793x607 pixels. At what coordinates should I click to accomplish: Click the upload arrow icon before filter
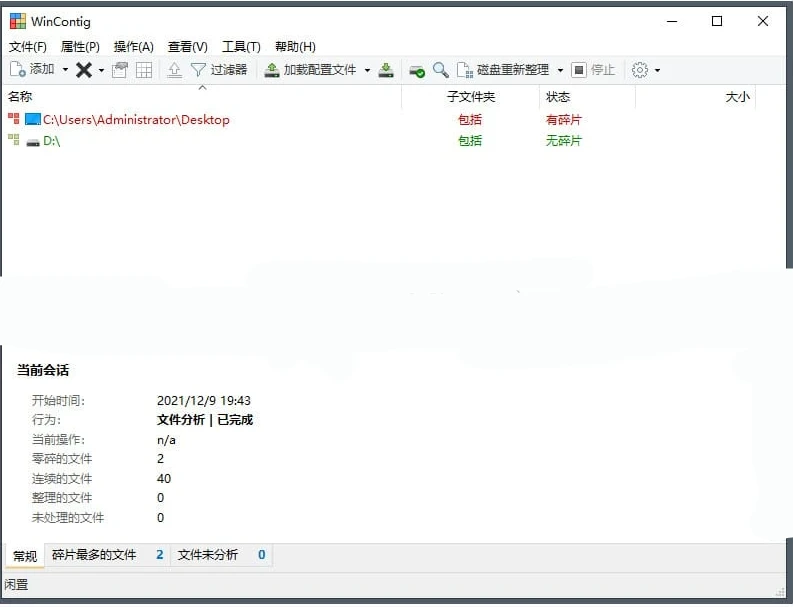click(x=174, y=70)
